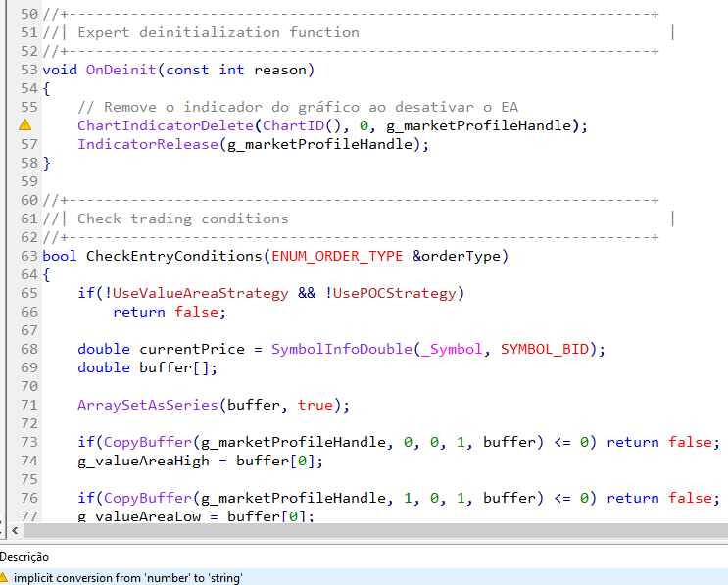The width and height of the screenshot is (728, 585).
Task: Click the ChartID() call on the ChartIndicatorDelete line
Action: 302,125
